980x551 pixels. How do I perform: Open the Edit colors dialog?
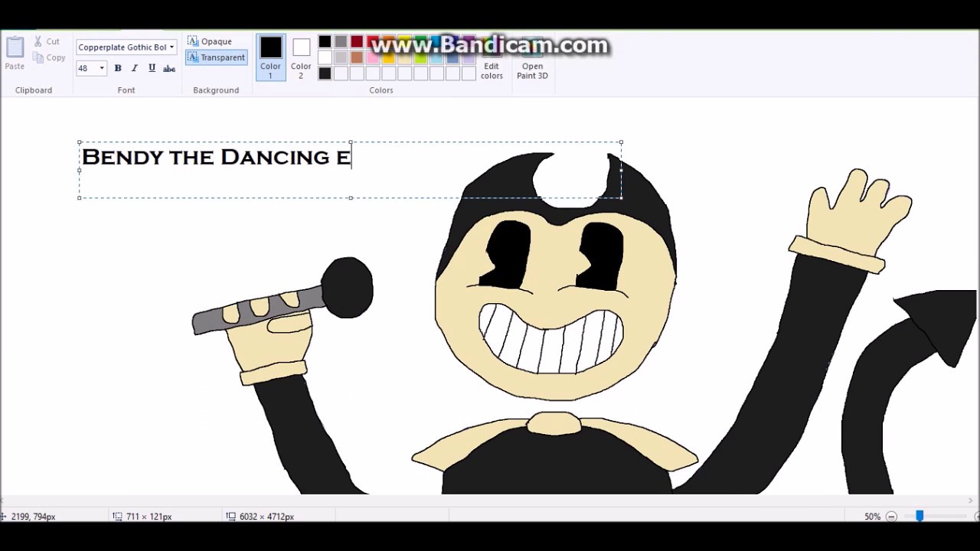coord(492,59)
